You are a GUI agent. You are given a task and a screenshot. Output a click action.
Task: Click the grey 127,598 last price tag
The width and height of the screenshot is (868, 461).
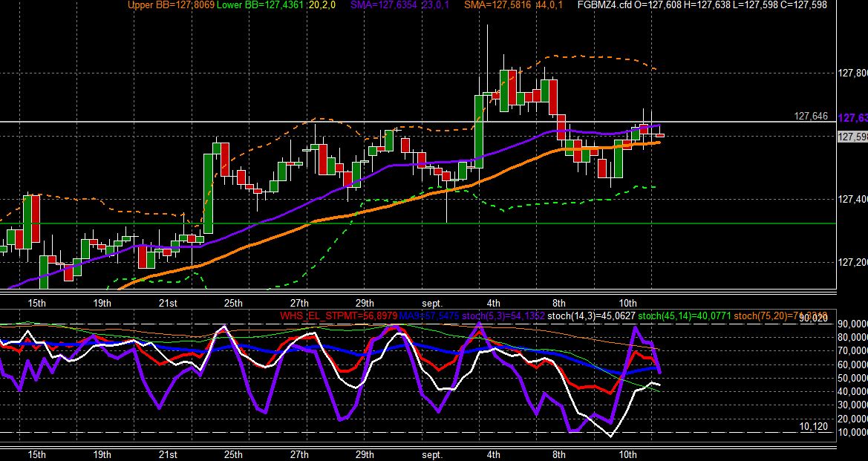[x=852, y=137]
